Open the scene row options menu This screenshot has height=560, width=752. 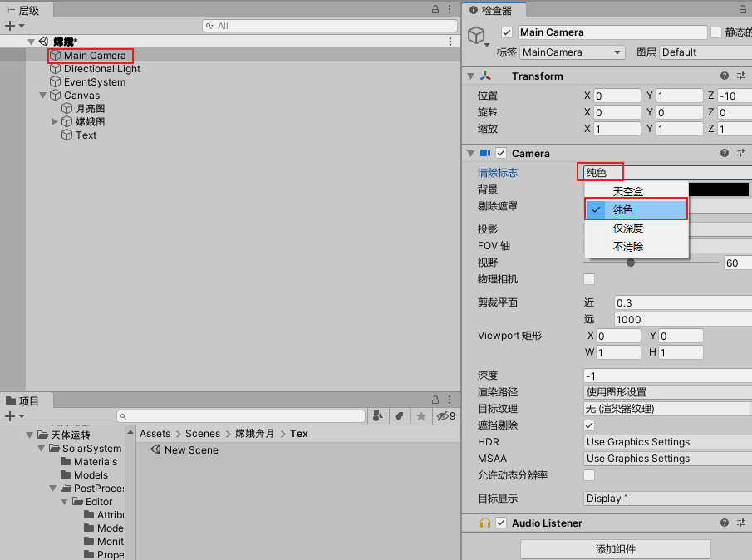(450, 42)
